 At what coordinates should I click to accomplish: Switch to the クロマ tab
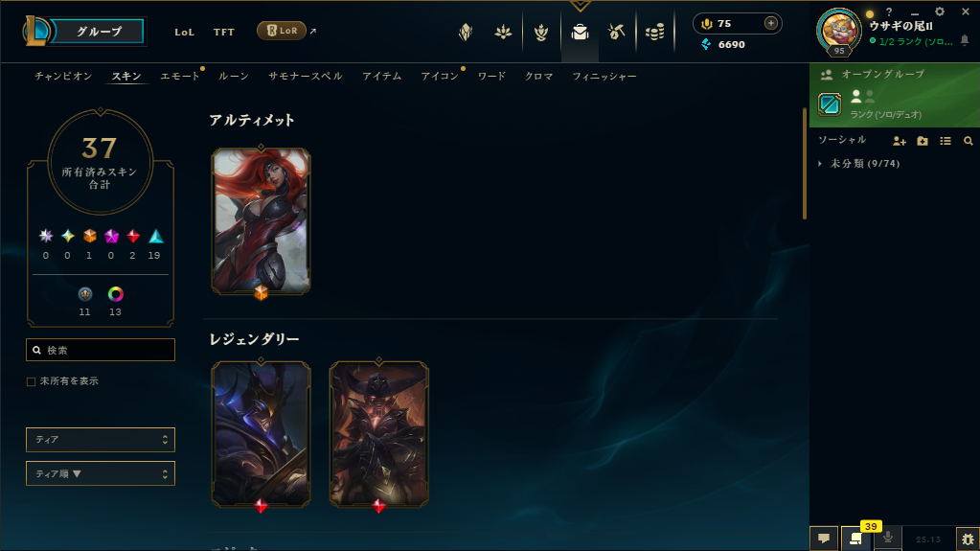click(x=538, y=77)
